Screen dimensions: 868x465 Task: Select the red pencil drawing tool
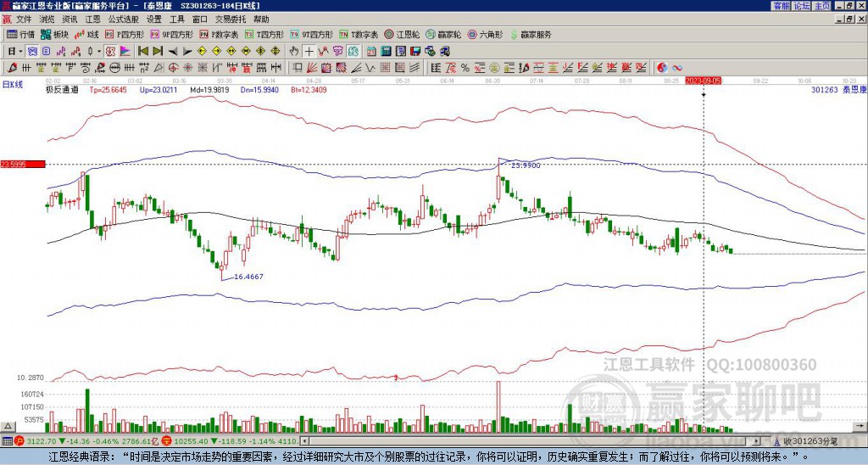pos(12,68)
